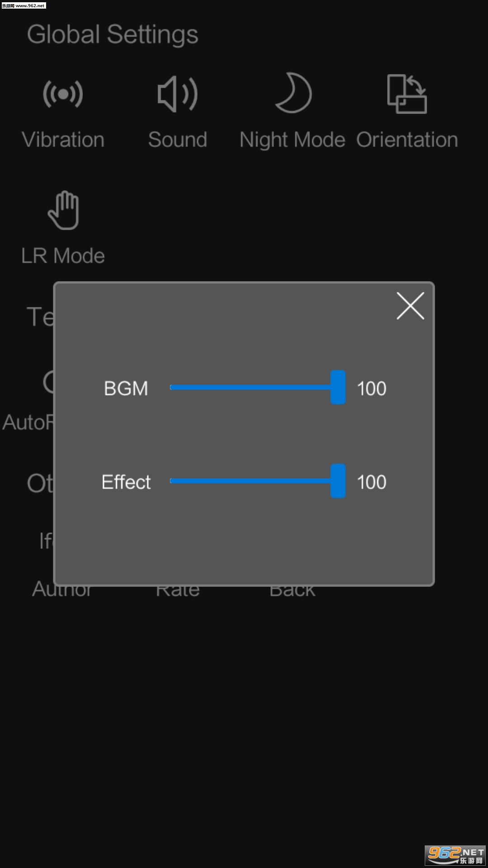The image size is (488, 868).
Task: Click the Orientation text label
Action: [407, 140]
